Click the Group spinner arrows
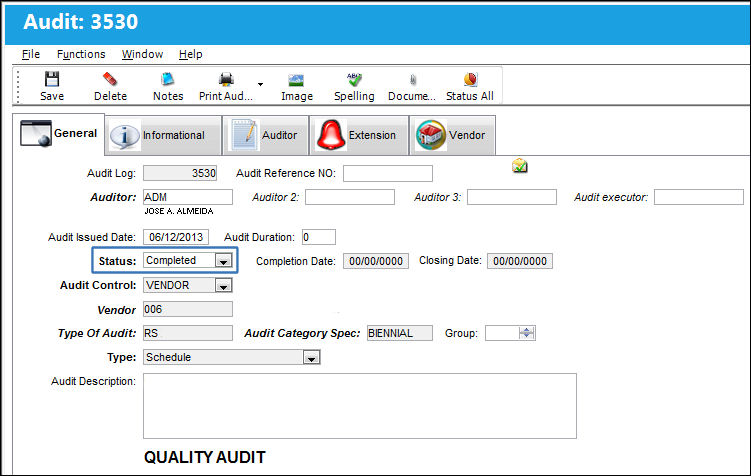Screen dimensions: 751x476 tap(527, 333)
